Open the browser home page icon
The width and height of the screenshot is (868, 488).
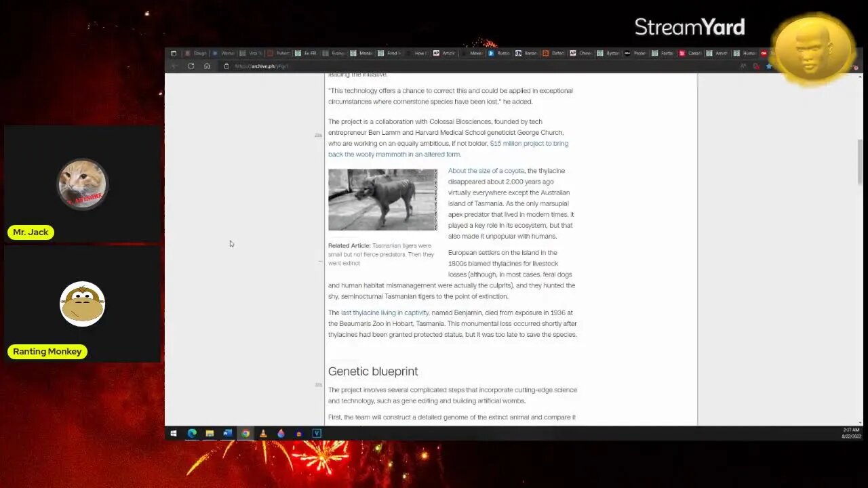tap(207, 66)
